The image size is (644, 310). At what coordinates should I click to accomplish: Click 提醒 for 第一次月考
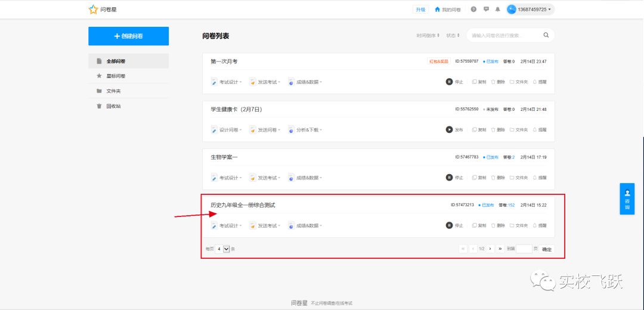540,82
